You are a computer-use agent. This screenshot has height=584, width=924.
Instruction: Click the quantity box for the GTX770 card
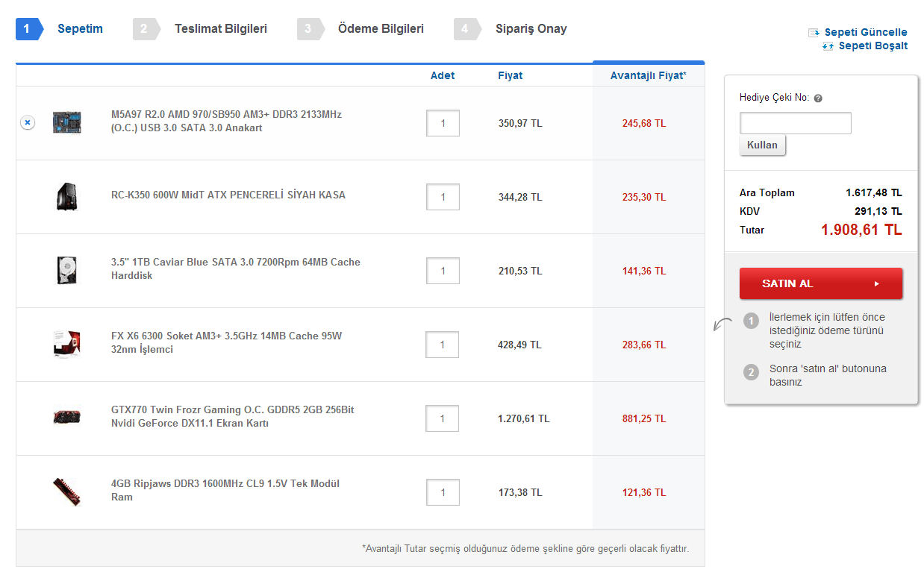(442, 418)
